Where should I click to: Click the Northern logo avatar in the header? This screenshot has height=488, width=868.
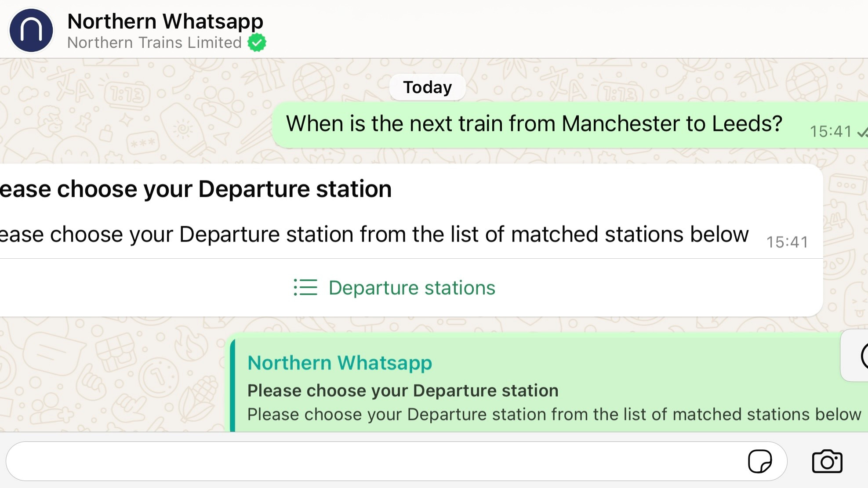coord(31,30)
